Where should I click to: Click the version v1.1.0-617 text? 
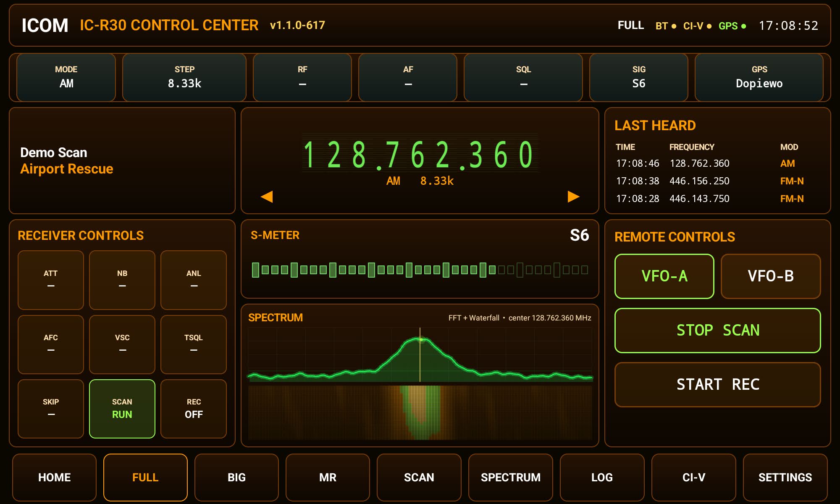(x=297, y=25)
